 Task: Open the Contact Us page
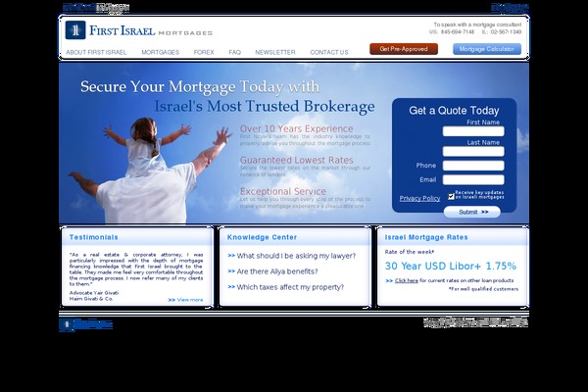(x=329, y=52)
